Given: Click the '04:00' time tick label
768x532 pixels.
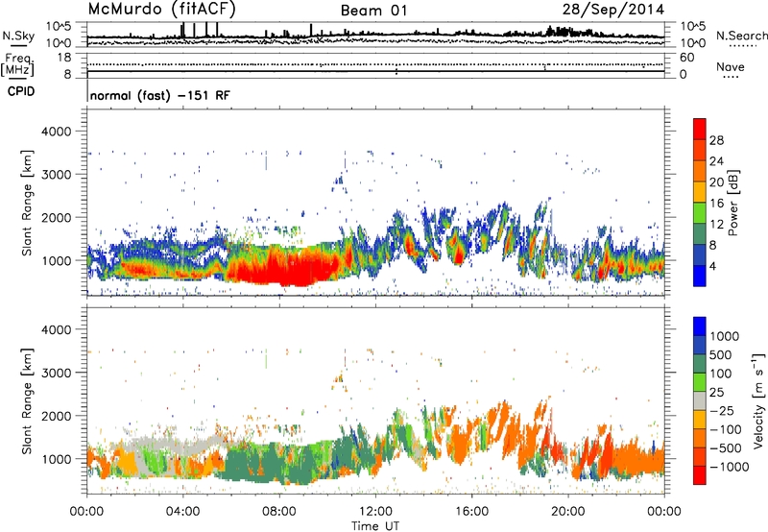Looking at the screenshot, I should pos(182,512).
